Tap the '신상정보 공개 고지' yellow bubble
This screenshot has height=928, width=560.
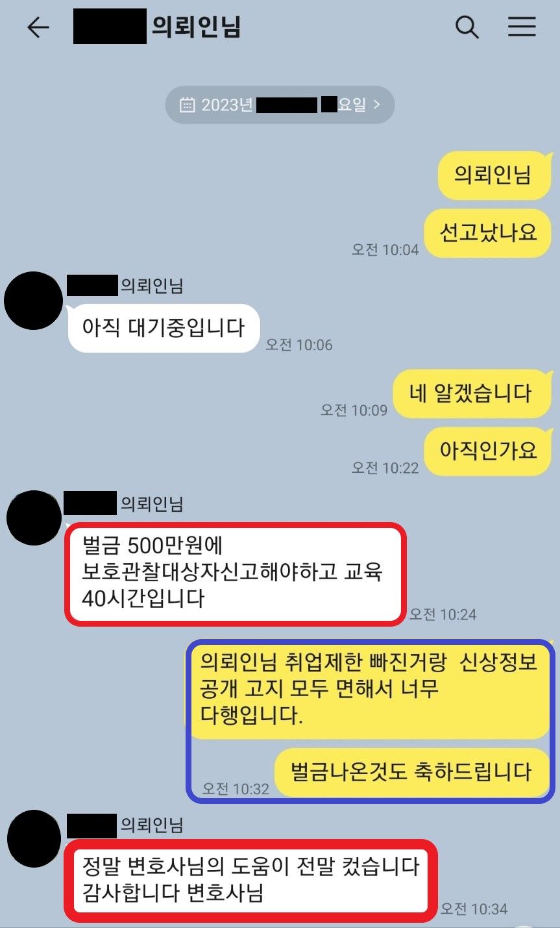(x=369, y=688)
